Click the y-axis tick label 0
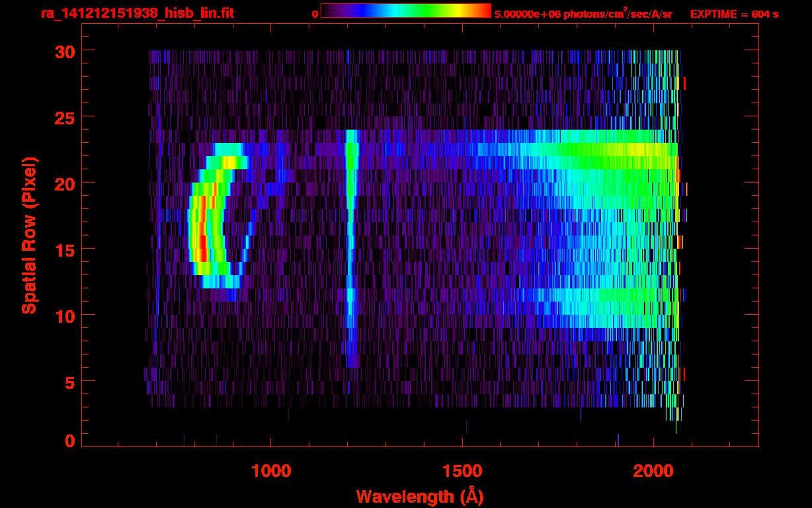Image resolution: width=812 pixels, height=508 pixels. [69, 441]
